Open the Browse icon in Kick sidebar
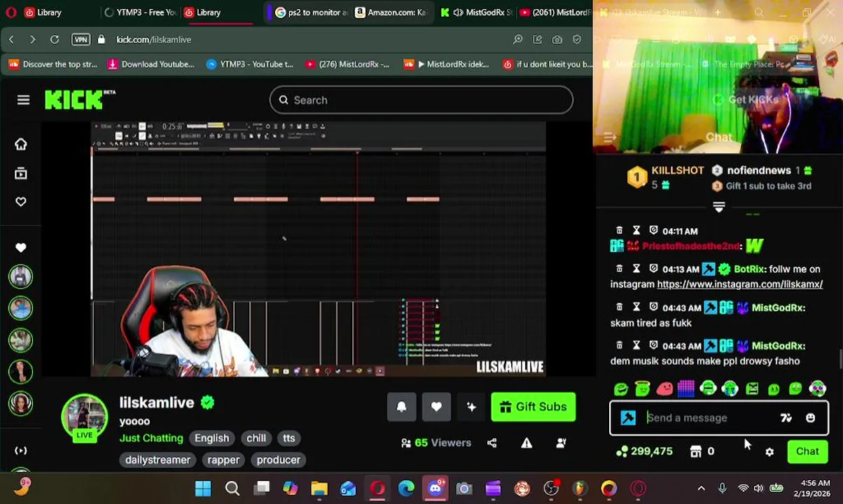This screenshot has height=504, width=843. pyautogui.click(x=21, y=174)
